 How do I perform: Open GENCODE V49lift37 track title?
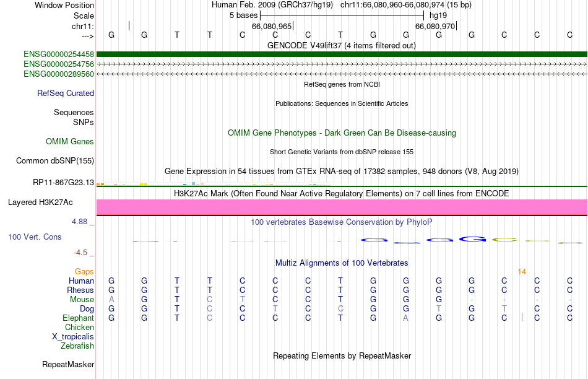point(342,45)
